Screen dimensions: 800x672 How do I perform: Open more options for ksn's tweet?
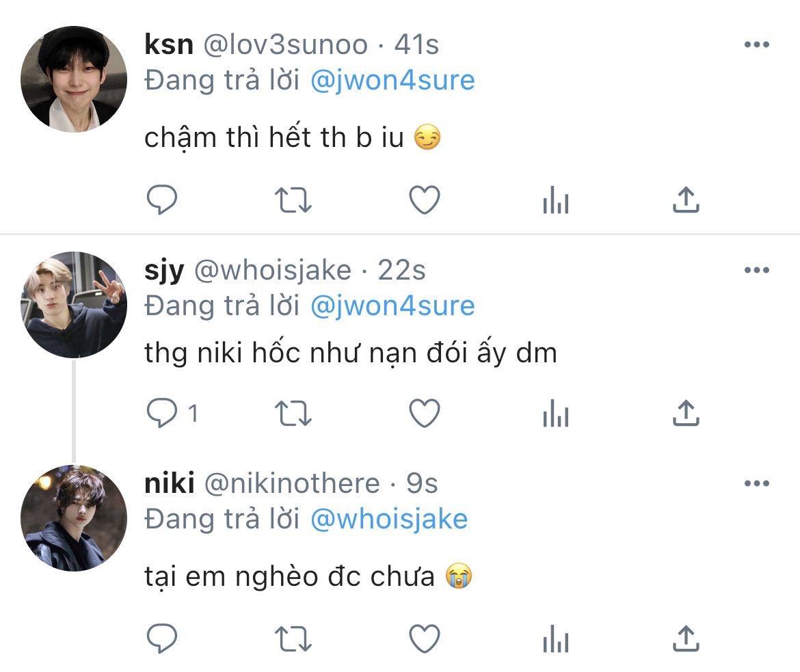pyautogui.click(x=757, y=44)
